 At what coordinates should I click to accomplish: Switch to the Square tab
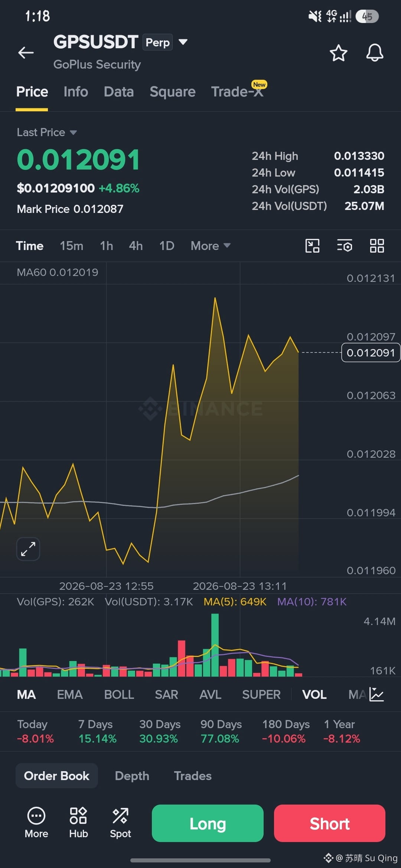tap(172, 92)
